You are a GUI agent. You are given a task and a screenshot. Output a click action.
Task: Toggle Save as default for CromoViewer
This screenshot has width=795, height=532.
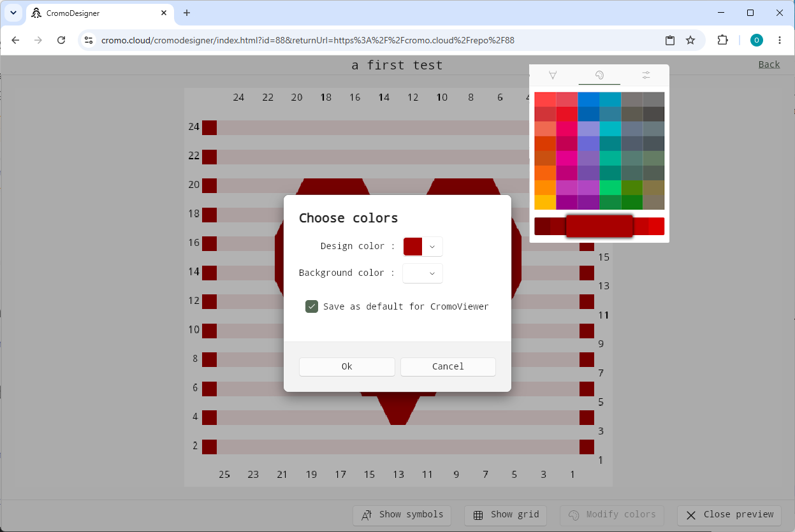click(x=312, y=306)
